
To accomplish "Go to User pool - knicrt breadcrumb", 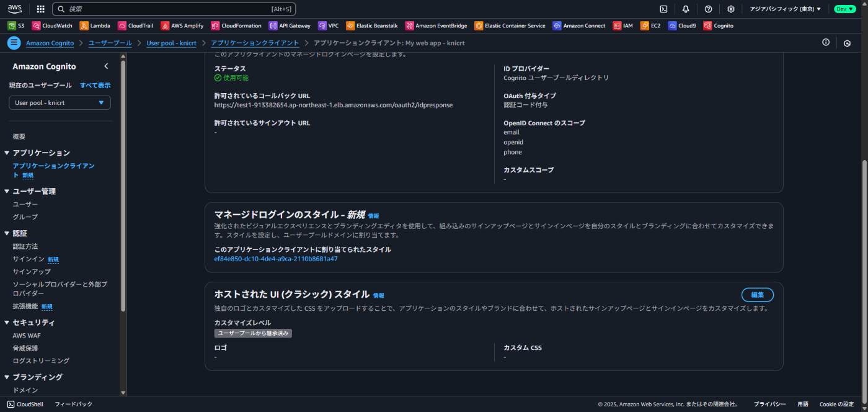I will click(171, 43).
